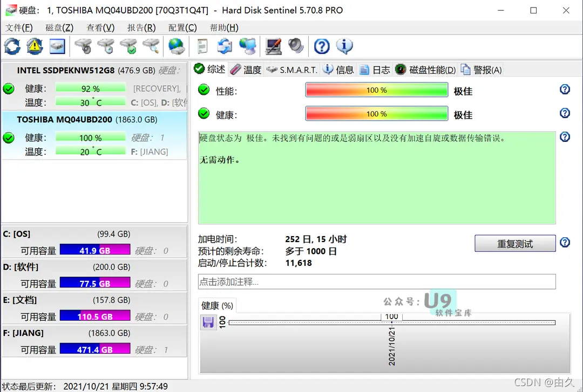Switch to the 磁盘性能(D) tab
583x392 pixels.
(x=426, y=70)
